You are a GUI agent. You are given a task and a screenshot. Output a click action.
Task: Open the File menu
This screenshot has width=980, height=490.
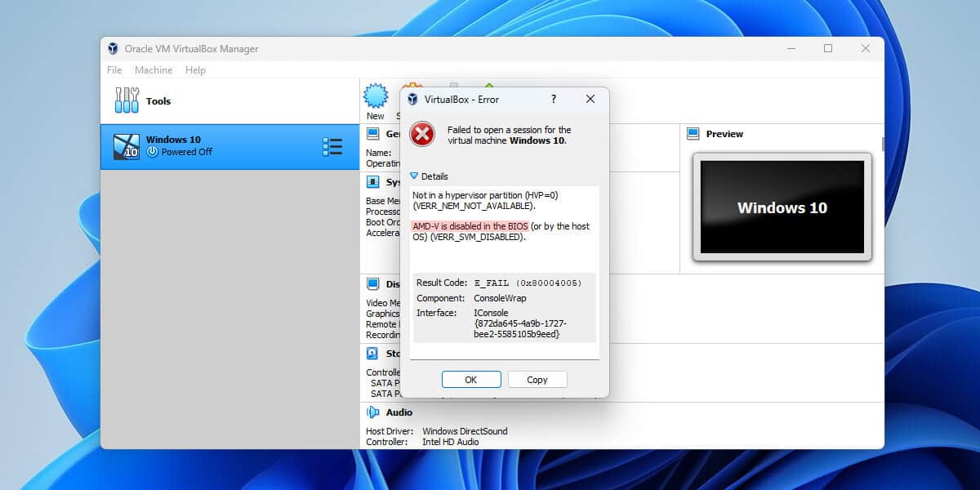click(x=114, y=70)
